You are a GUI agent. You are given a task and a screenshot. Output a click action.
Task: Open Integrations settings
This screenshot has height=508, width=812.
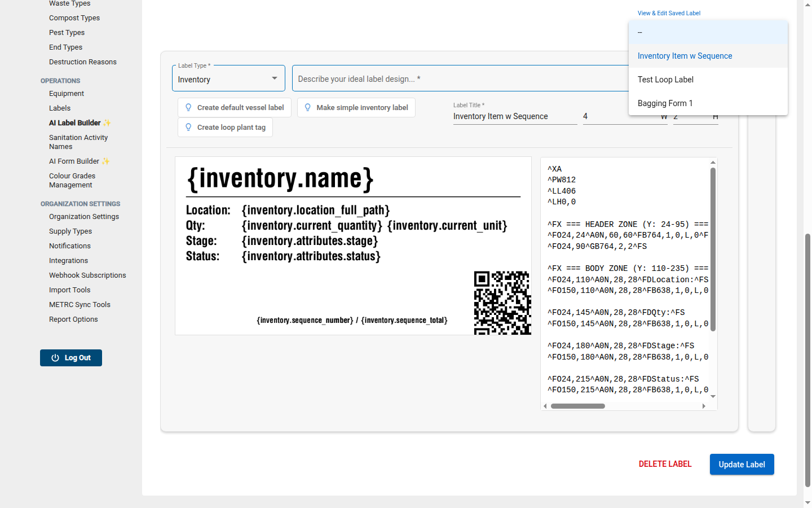[x=68, y=261]
